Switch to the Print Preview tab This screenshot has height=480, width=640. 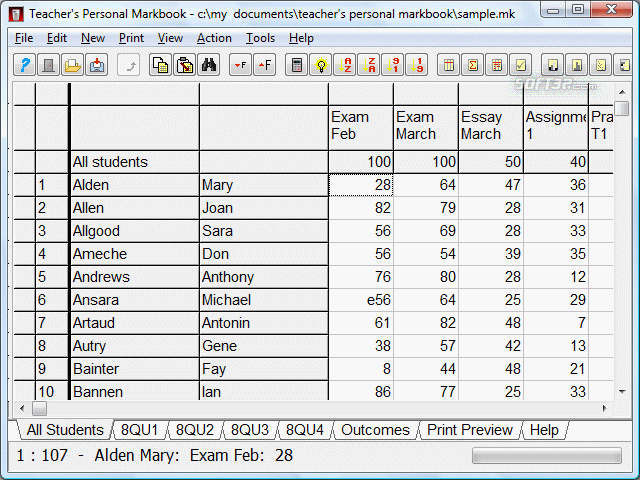470,430
